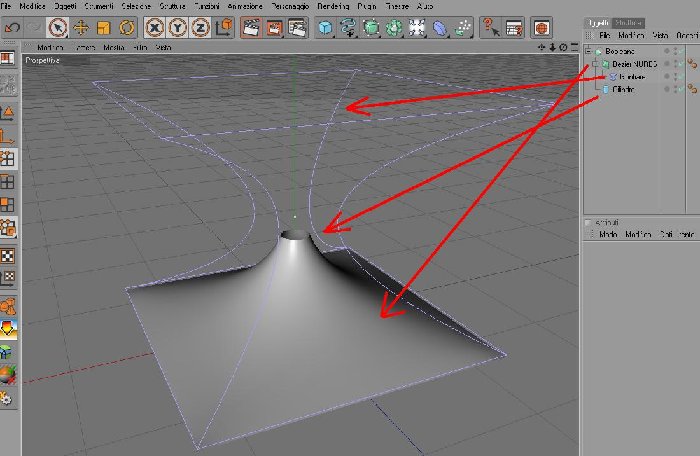
Task: Toggle World/Object coordinate system icon
Action: (x=224, y=28)
